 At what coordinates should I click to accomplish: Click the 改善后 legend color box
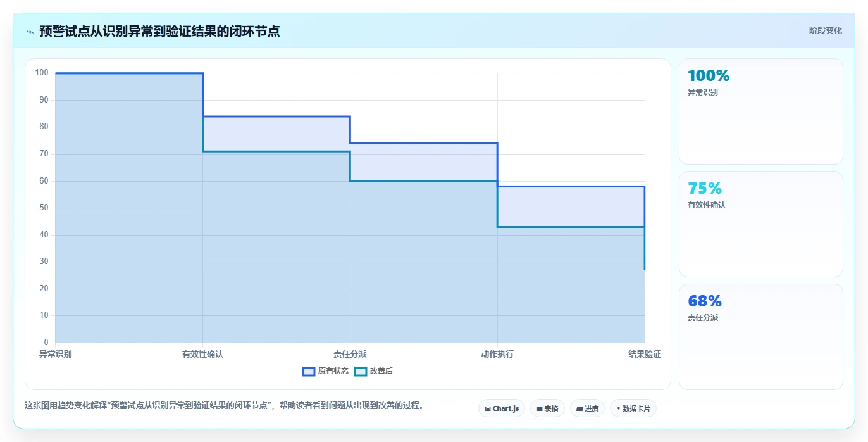tap(361, 371)
